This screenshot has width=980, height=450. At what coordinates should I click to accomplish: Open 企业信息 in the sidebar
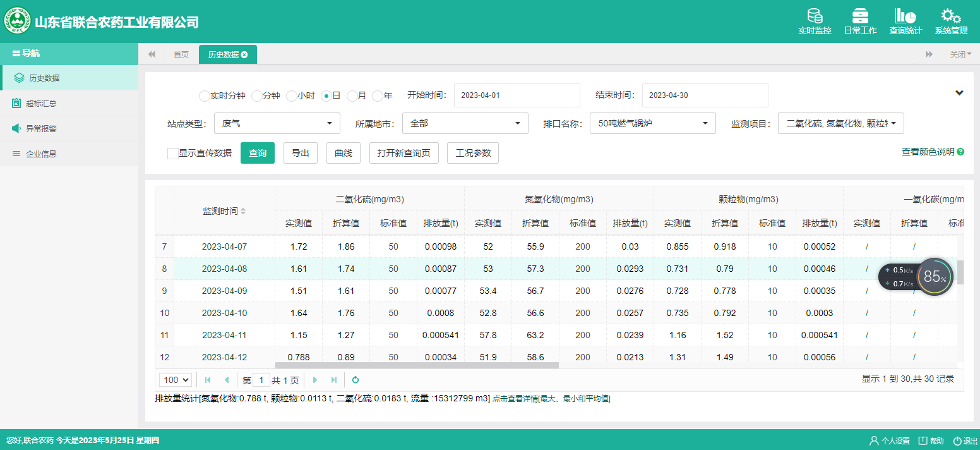coord(69,154)
